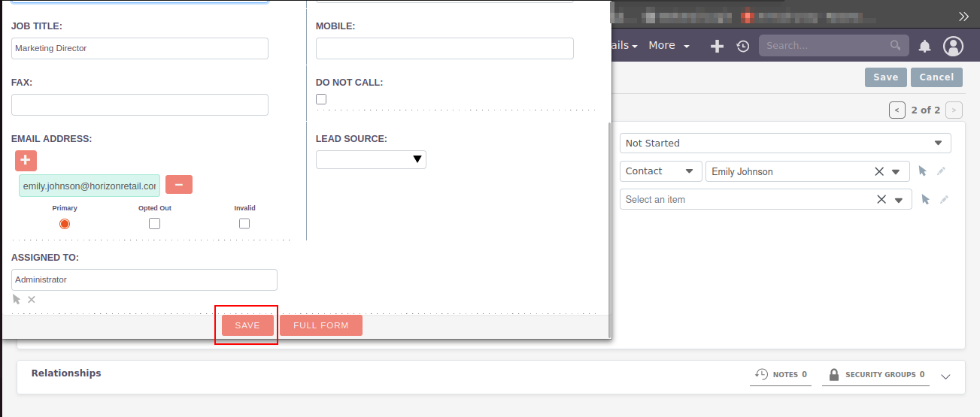Select the Primary email radio button
Screen dimensions: 980x417
(65, 224)
